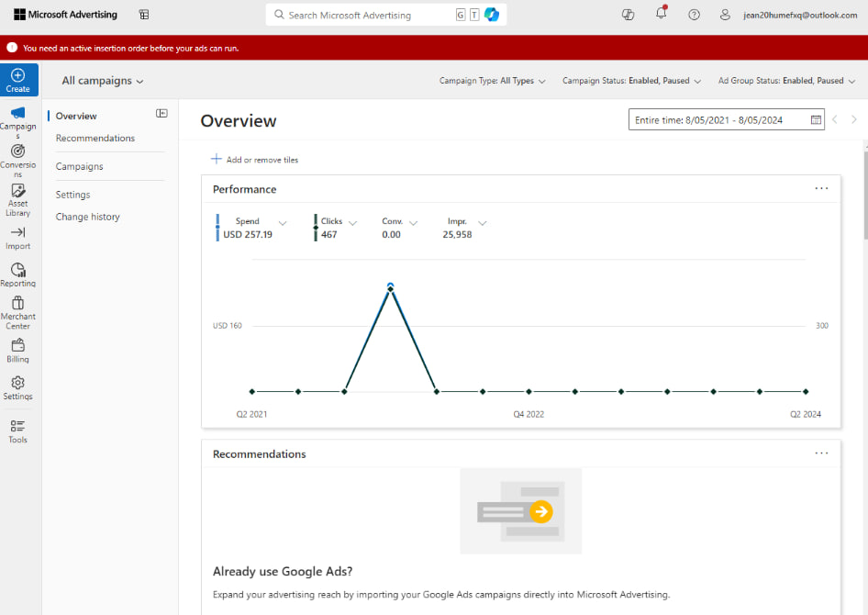
Task: Select Settings in the side menu
Action: [72, 195]
